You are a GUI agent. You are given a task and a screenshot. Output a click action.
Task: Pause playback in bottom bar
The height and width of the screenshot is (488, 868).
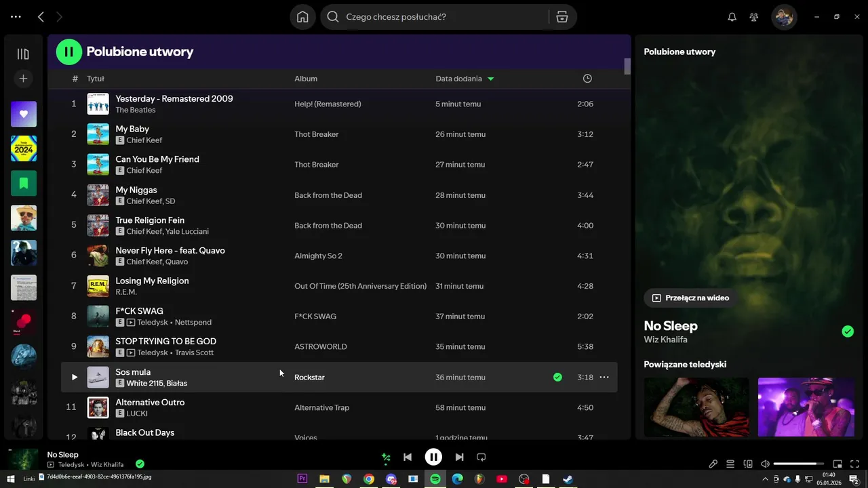point(433,457)
